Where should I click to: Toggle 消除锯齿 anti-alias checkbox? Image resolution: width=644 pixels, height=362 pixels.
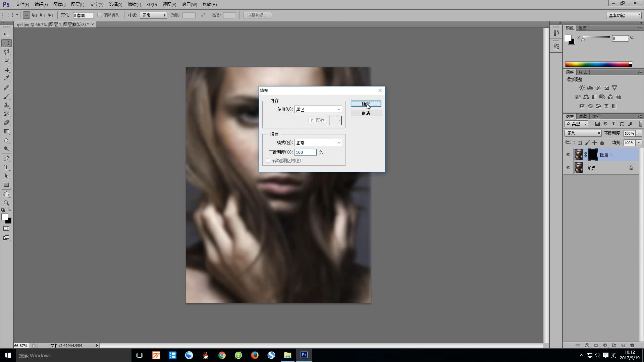coord(100,15)
